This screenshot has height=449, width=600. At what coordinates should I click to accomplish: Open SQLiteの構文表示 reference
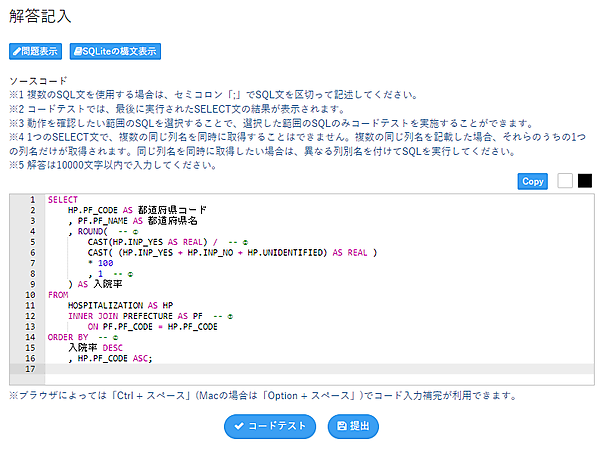115,51
